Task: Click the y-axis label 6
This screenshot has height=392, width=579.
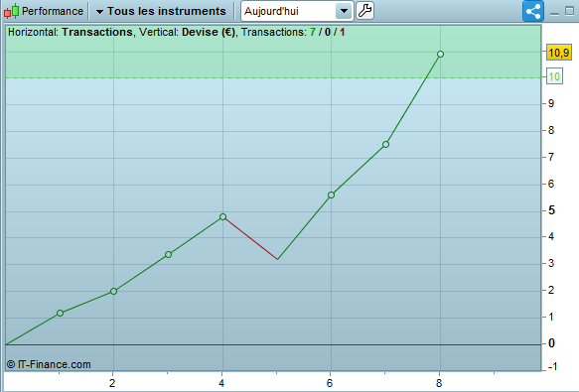Action: [551, 184]
